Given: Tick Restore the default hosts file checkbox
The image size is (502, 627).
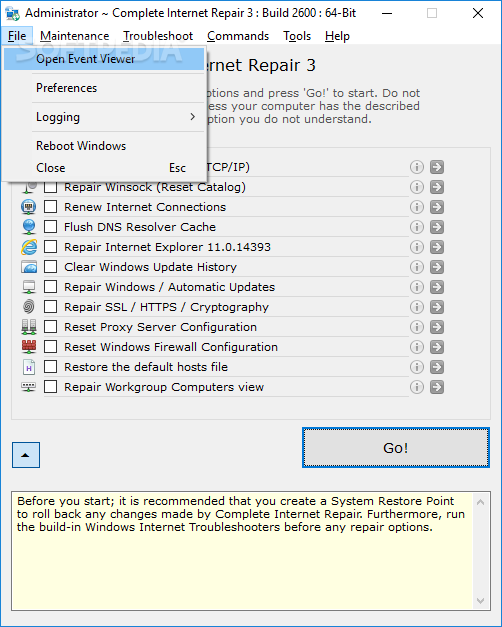Looking at the screenshot, I should 50,367.
